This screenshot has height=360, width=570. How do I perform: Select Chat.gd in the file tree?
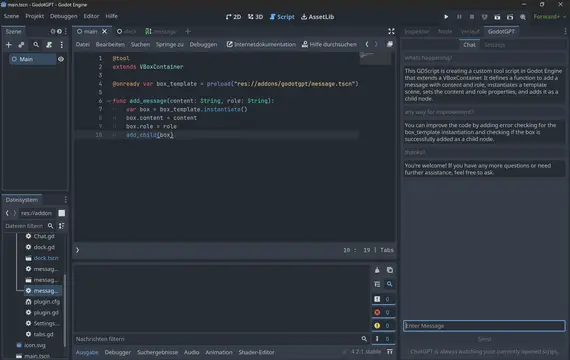pyautogui.click(x=44, y=236)
